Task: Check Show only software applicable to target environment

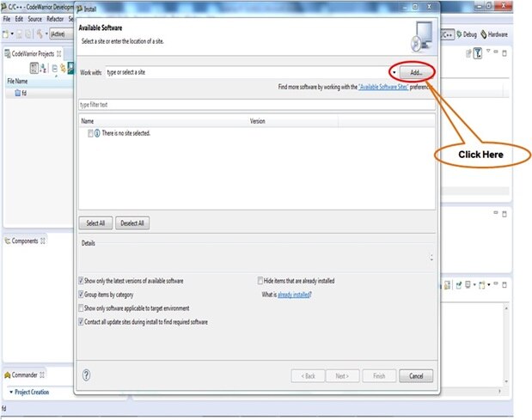Action: tap(81, 308)
